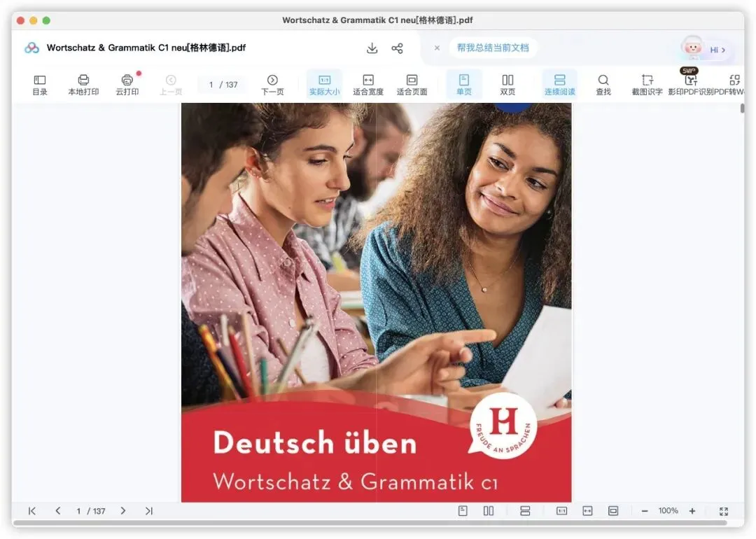Switch to double page (双页) layout
This screenshot has height=539, width=756.
click(x=507, y=85)
